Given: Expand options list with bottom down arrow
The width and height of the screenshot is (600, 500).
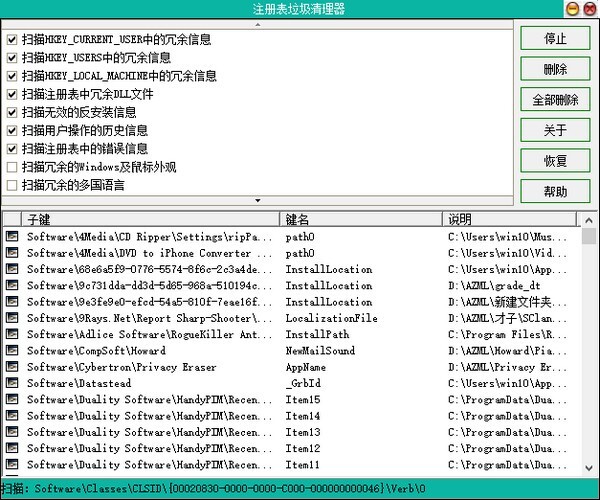Looking at the screenshot, I should (x=258, y=200).
